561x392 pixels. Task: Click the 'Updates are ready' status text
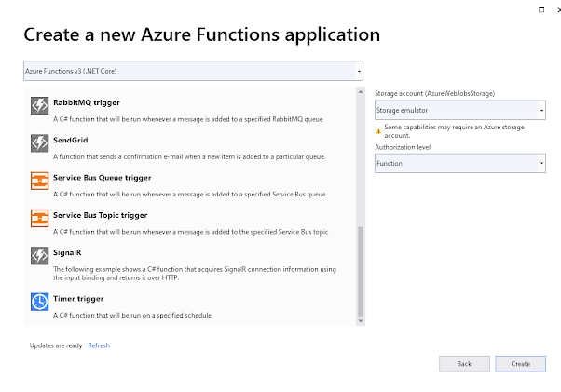(x=56, y=345)
